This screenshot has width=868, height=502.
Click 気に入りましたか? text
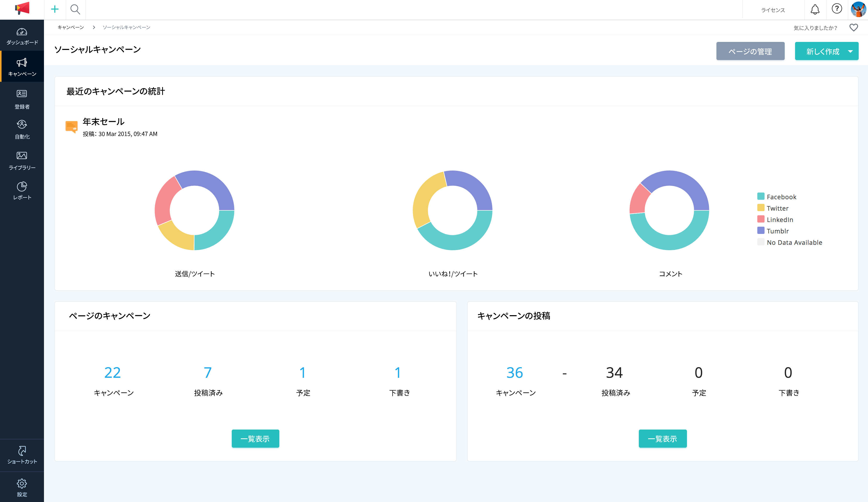[x=815, y=28]
